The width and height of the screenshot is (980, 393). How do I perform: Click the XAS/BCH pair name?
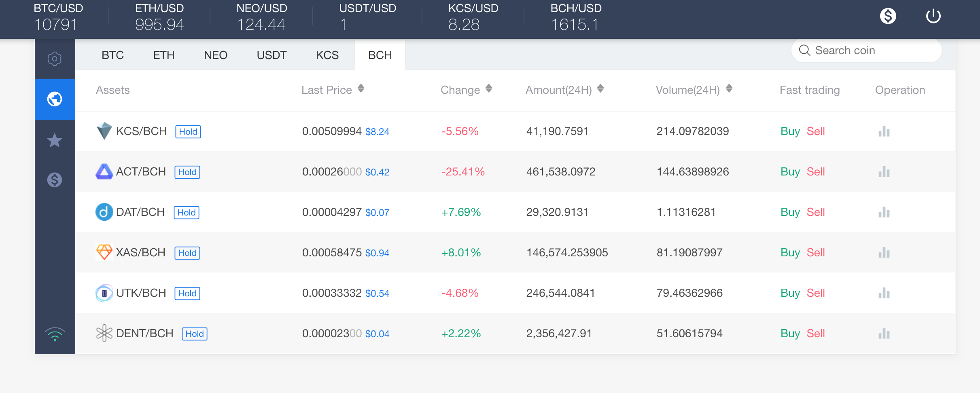[x=141, y=253]
